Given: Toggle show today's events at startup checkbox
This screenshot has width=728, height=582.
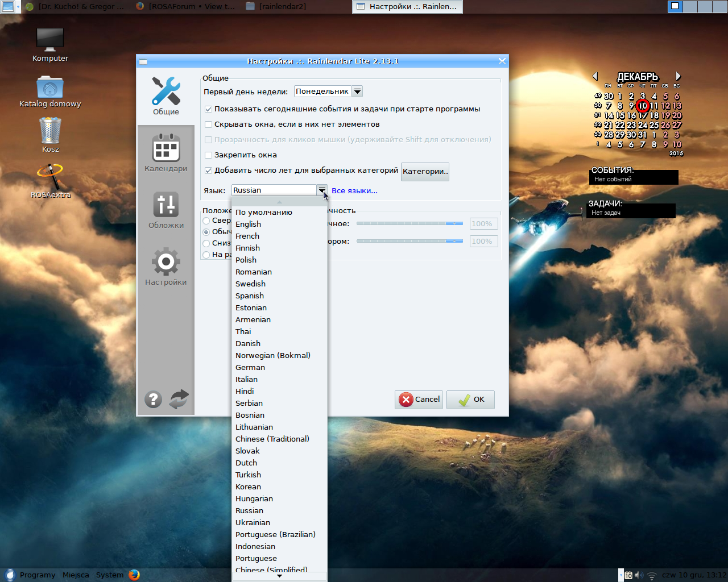Looking at the screenshot, I should (208, 109).
